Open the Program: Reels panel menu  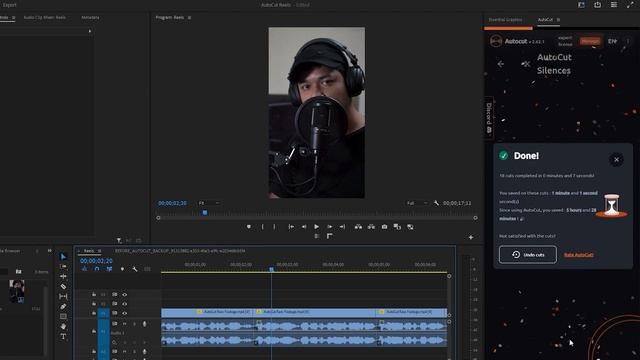point(189,18)
